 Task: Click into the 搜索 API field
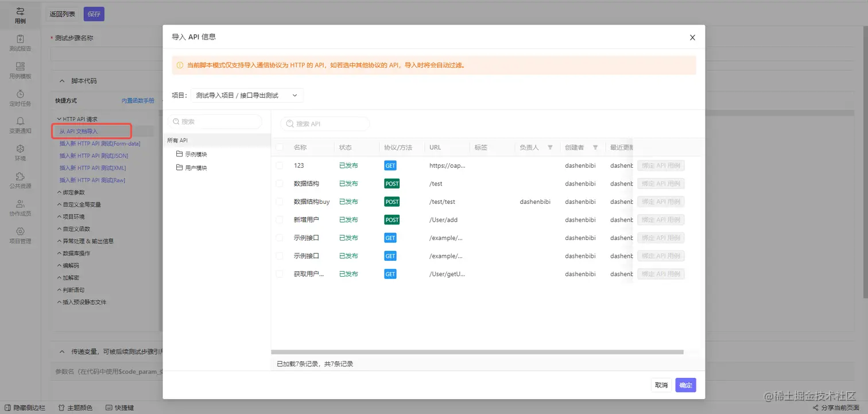click(x=325, y=123)
